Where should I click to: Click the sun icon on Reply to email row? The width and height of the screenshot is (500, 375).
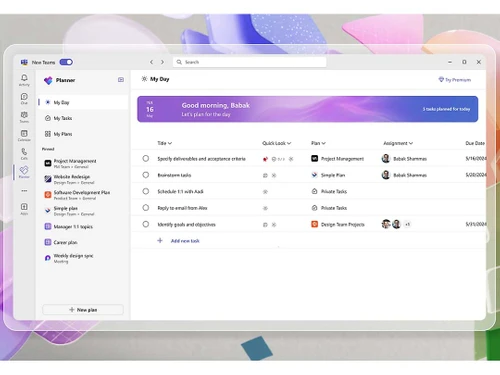tap(265, 208)
